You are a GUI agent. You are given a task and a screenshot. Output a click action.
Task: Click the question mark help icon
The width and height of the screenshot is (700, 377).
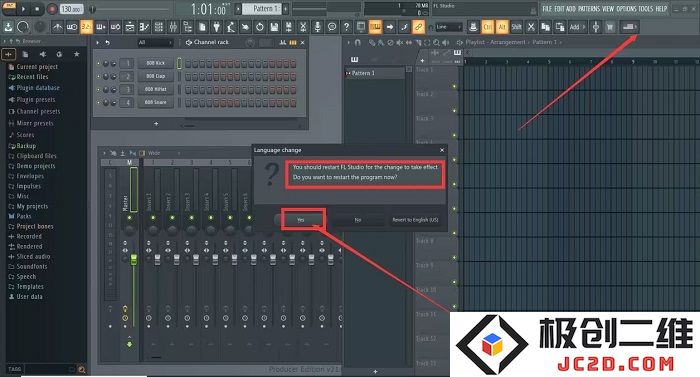coord(346,27)
